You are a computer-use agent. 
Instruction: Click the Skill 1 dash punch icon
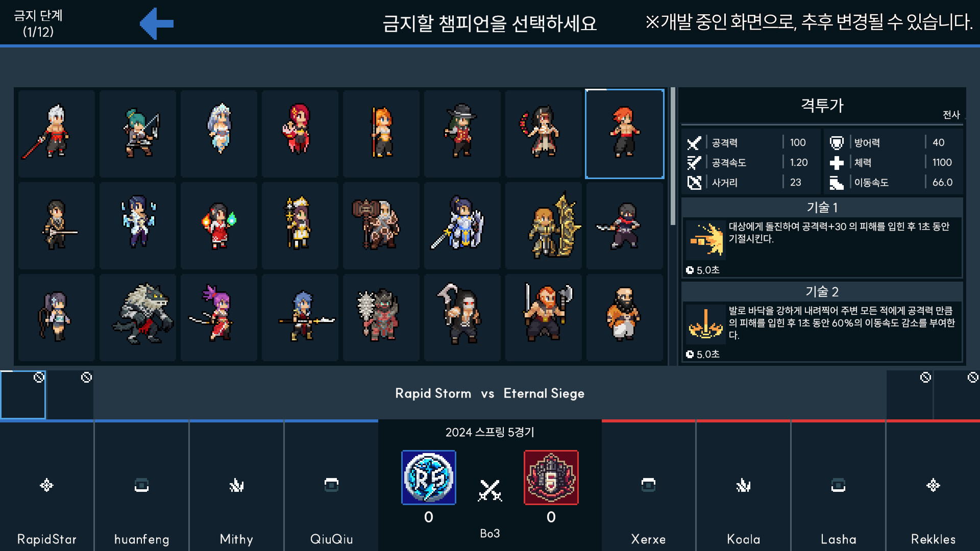tap(706, 239)
